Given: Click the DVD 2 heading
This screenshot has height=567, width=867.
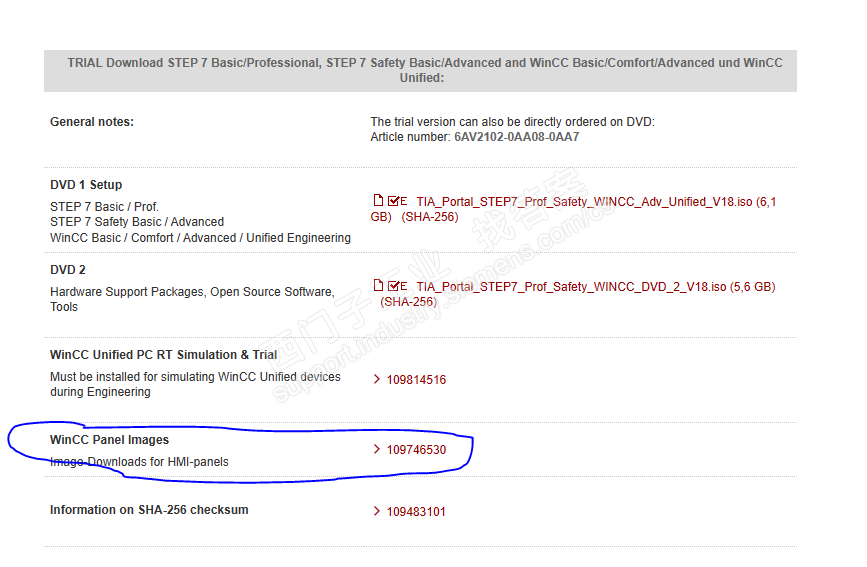Looking at the screenshot, I should [67, 270].
